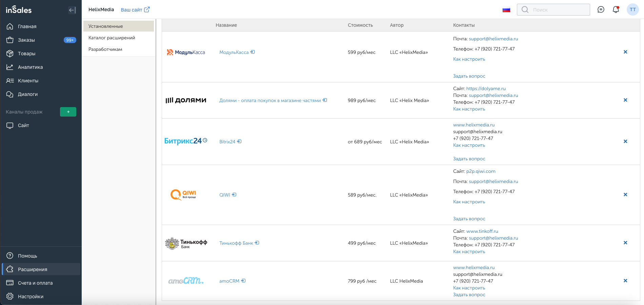This screenshot has height=305, width=644.
Task: Click the Тинькофф Банк logo
Action: [186, 243]
